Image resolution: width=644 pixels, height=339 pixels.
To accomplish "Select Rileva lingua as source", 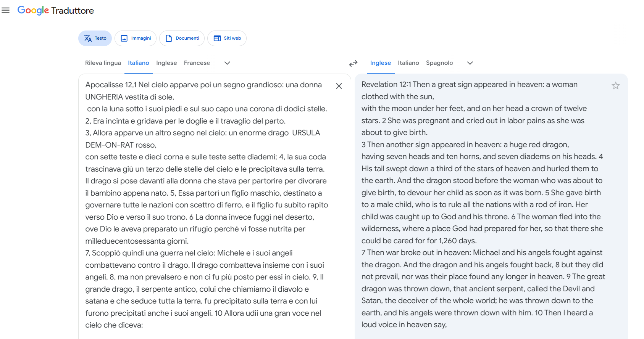I will point(103,63).
